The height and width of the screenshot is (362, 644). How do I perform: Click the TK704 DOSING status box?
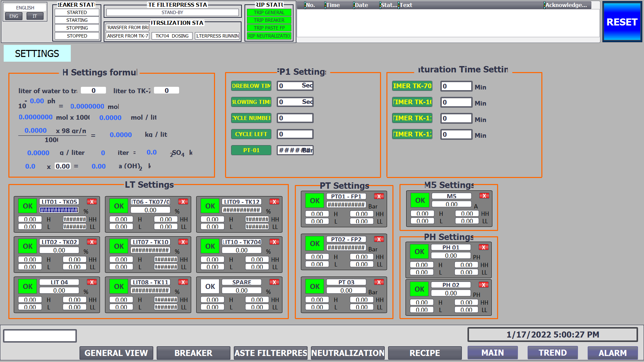coord(172,36)
